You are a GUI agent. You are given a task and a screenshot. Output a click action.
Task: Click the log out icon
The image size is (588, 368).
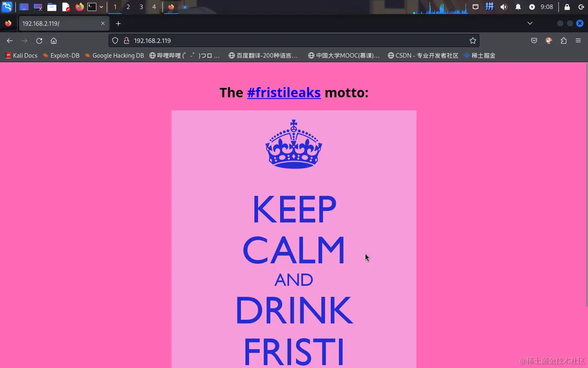coord(581,7)
